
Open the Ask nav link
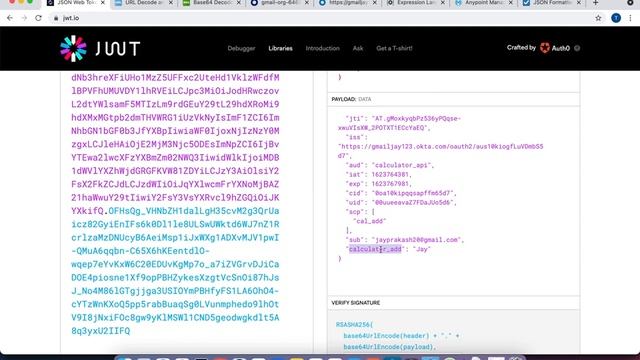point(358,48)
